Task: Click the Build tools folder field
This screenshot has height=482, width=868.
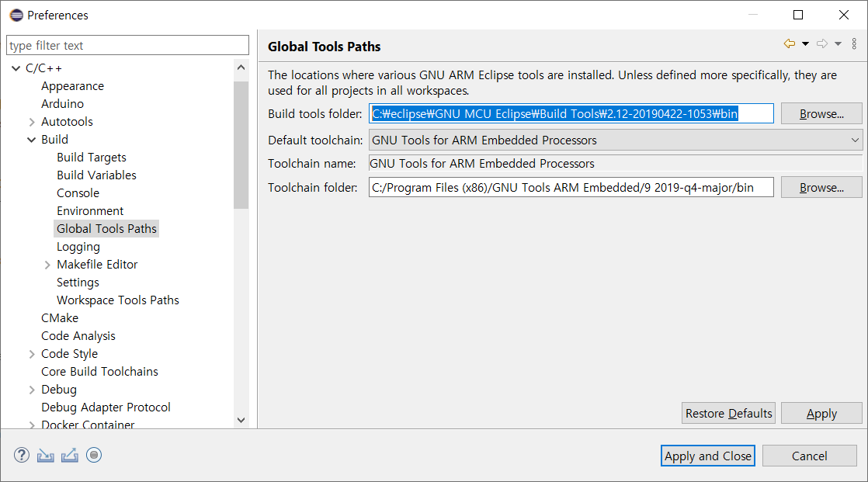Action: [x=571, y=113]
